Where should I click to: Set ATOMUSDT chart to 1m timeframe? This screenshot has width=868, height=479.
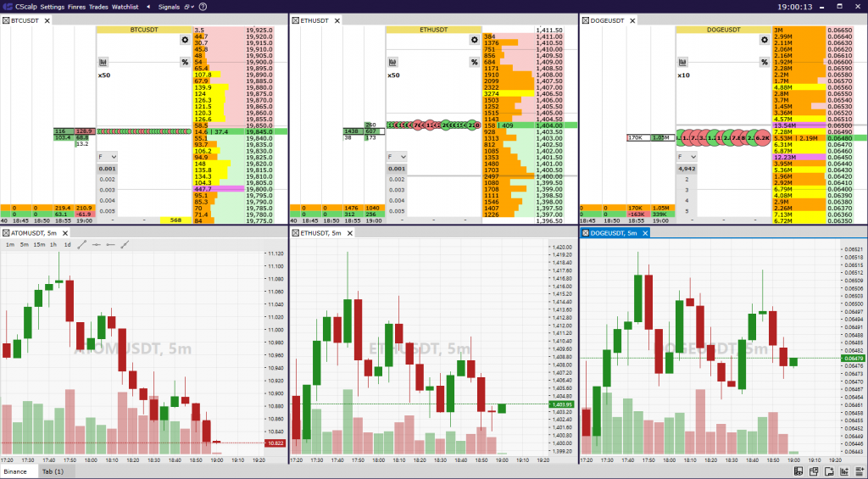pyautogui.click(x=10, y=245)
